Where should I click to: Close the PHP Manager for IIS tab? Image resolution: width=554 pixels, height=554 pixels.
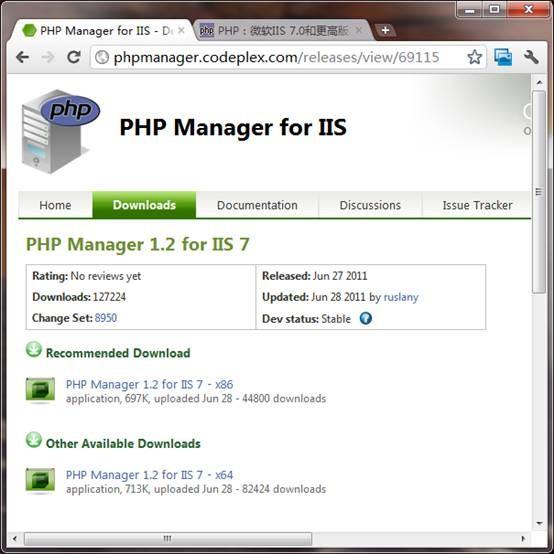click(x=181, y=30)
